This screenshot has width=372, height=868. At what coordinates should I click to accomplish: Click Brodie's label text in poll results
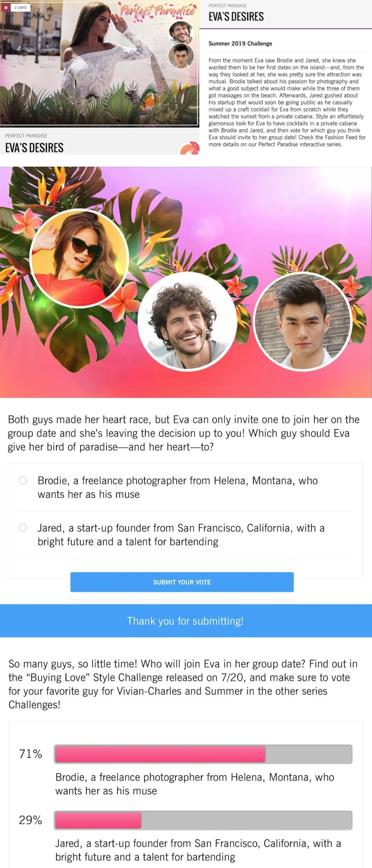pyautogui.click(x=195, y=784)
